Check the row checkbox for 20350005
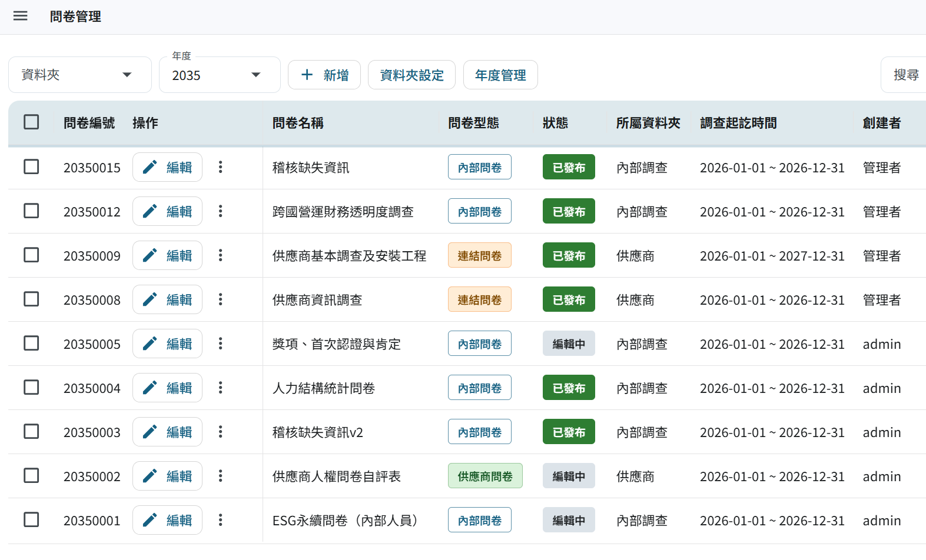 (31, 343)
